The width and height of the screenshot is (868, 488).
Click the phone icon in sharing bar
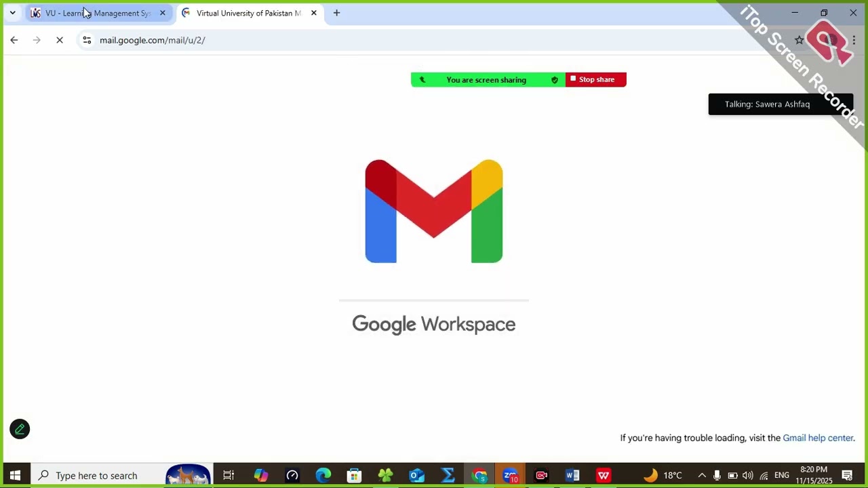422,80
